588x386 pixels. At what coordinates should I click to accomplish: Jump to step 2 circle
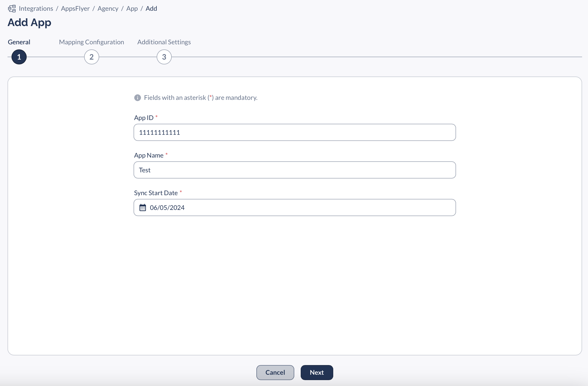[92, 57]
